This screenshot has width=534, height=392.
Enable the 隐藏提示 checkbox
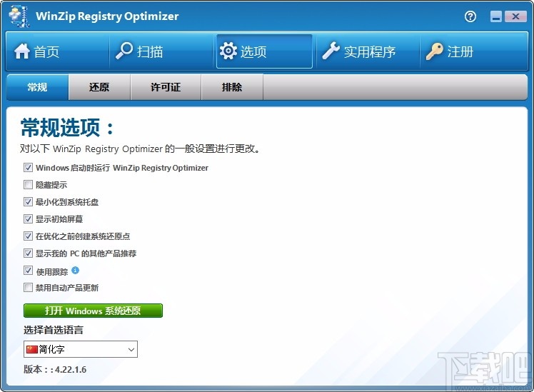[x=28, y=185]
